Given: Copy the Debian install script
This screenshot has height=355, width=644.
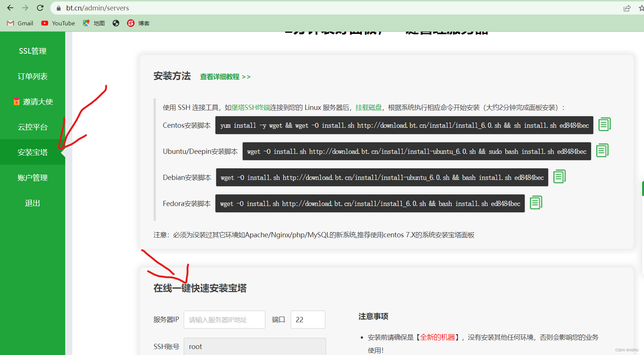Looking at the screenshot, I should click(559, 176).
